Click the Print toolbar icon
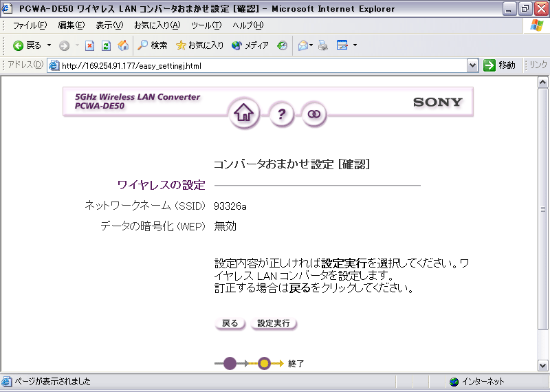The width and height of the screenshot is (550, 392). click(x=323, y=45)
